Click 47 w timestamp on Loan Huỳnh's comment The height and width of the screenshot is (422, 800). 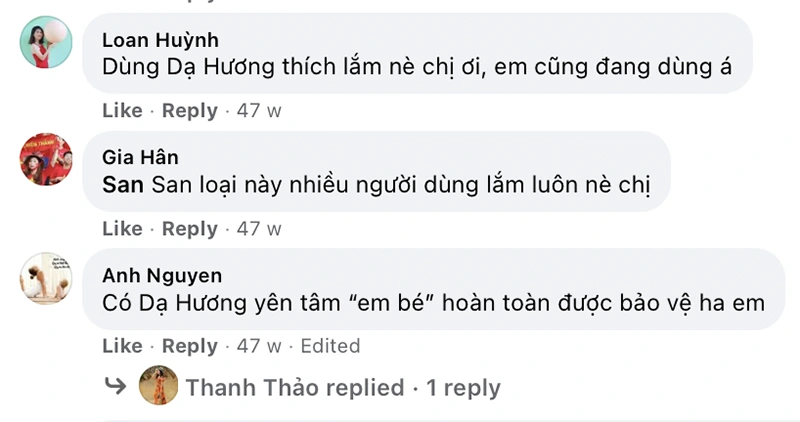pos(258,111)
